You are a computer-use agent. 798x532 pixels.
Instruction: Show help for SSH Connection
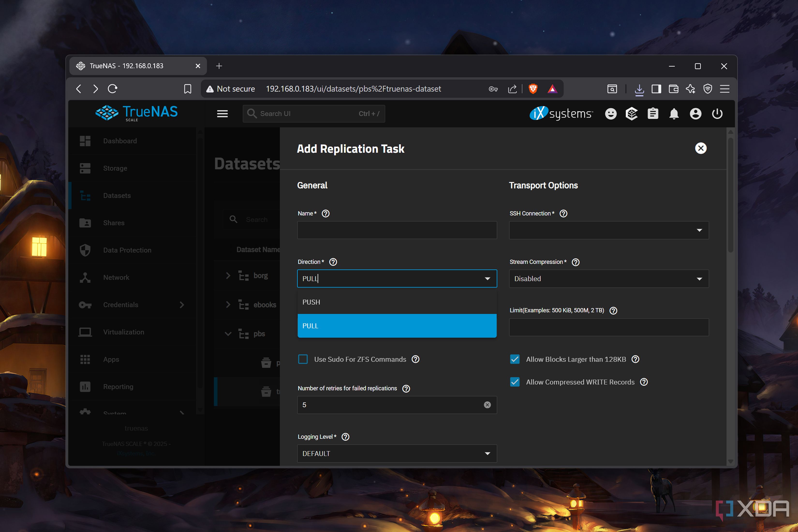[563, 214]
